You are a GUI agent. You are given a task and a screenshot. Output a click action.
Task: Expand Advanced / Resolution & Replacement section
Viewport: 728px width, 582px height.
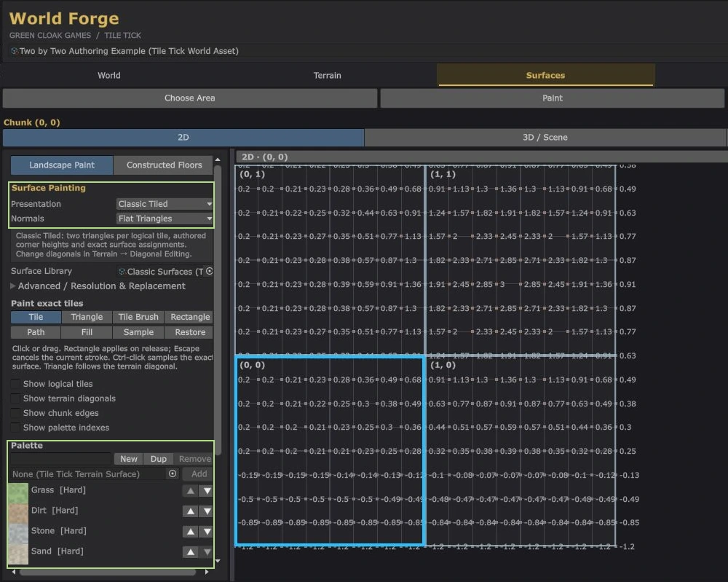13,286
